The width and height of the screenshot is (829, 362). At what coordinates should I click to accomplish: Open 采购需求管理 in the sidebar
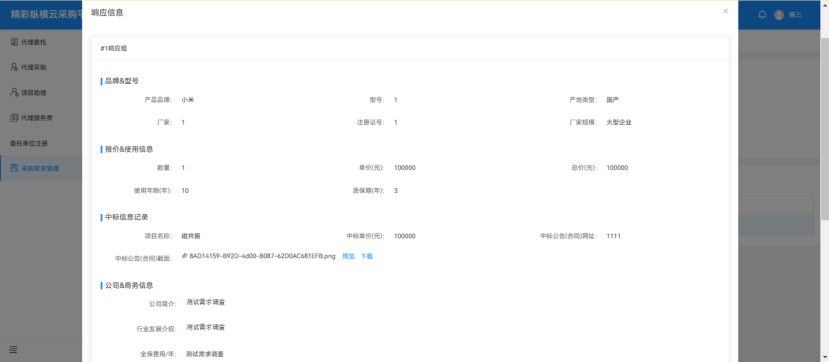click(x=41, y=169)
